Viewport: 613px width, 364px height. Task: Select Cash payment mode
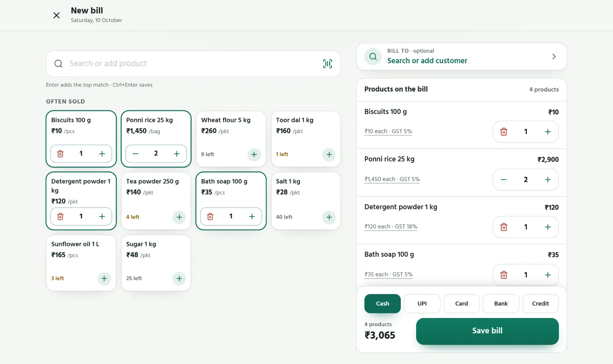pos(382,303)
